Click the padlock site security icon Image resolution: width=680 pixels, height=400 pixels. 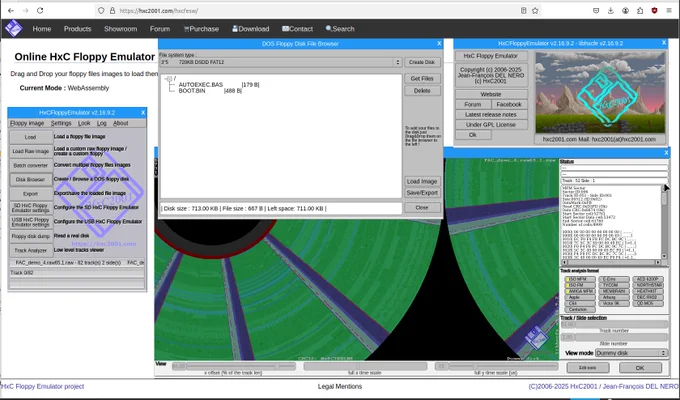[112, 10]
